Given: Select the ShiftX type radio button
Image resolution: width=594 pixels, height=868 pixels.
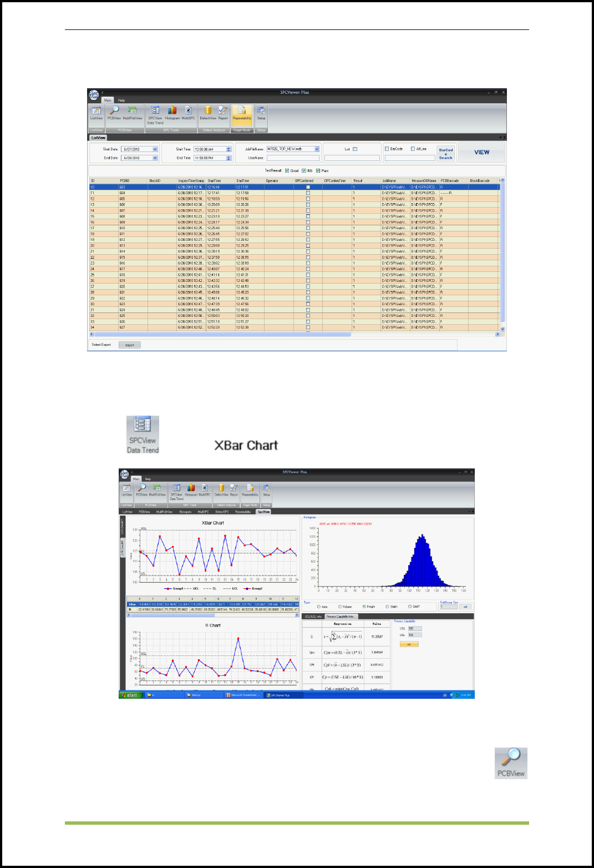Looking at the screenshot, I should tap(387, 607).
